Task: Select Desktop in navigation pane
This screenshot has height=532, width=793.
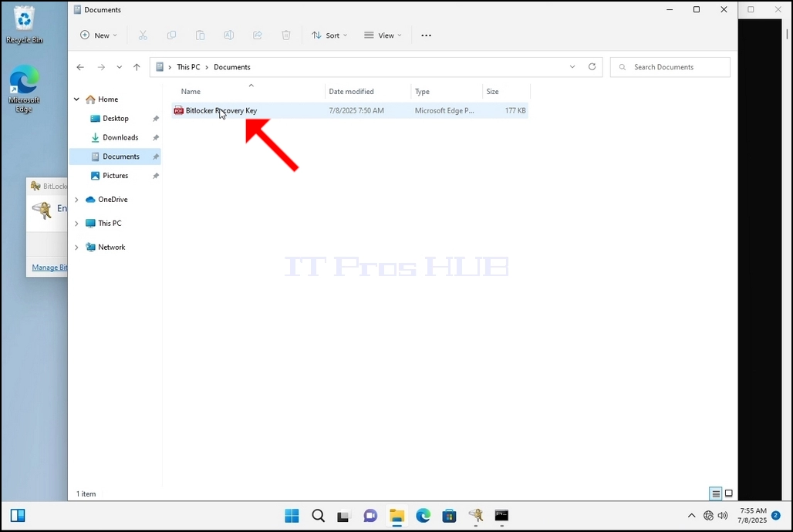Action: (x=115, y=118)
